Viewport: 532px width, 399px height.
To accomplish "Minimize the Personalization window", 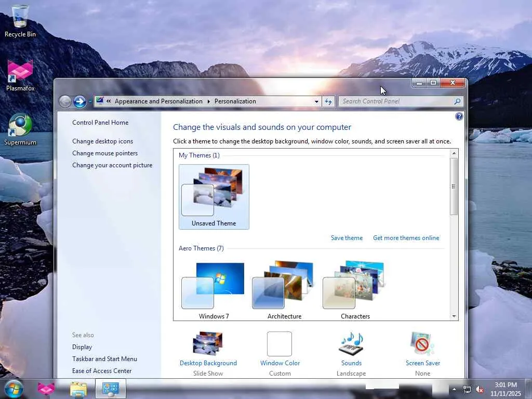I will (419, 83).
